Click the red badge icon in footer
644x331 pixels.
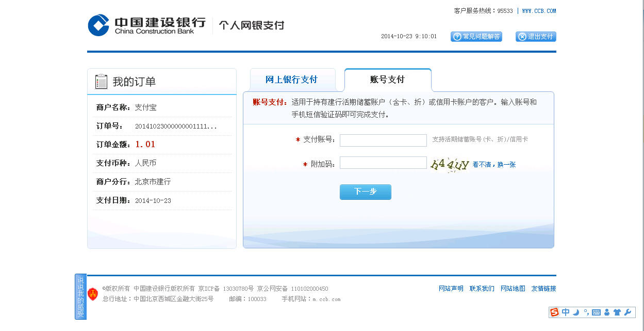click(93, 293)
